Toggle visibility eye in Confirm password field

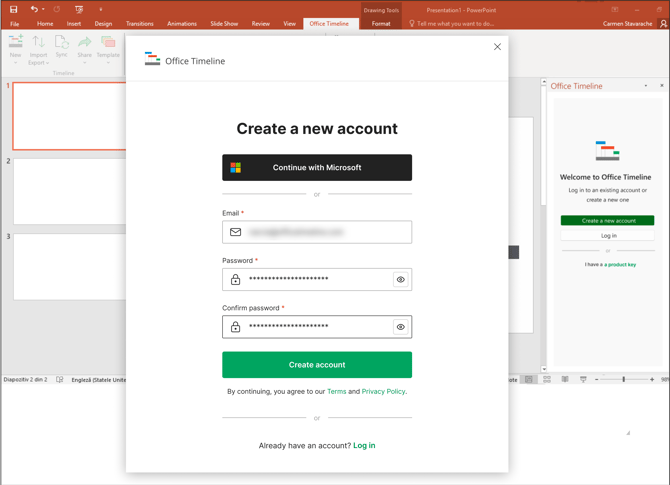[x=401, y=327]
